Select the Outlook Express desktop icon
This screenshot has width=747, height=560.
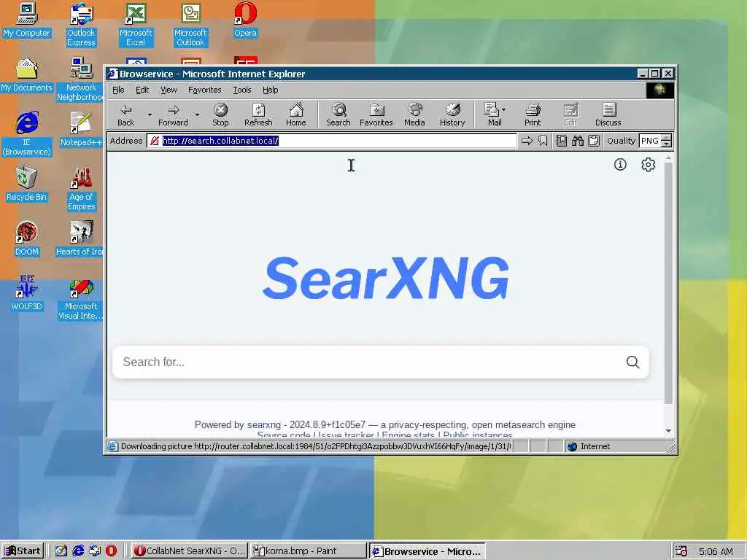[81, 25]
